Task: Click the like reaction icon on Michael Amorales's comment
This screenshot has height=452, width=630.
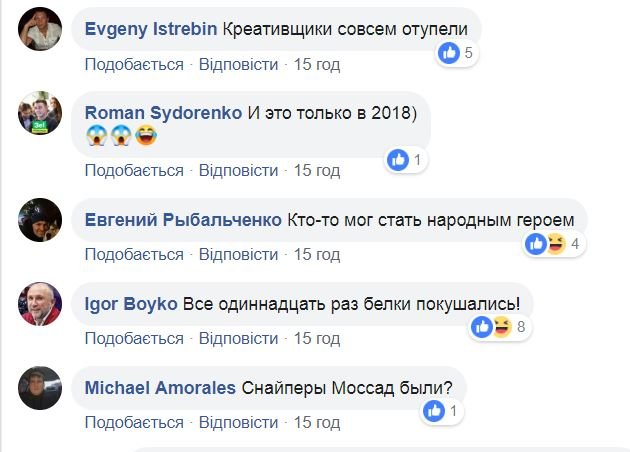Action: pyautogui.click(x=434, y=410)
